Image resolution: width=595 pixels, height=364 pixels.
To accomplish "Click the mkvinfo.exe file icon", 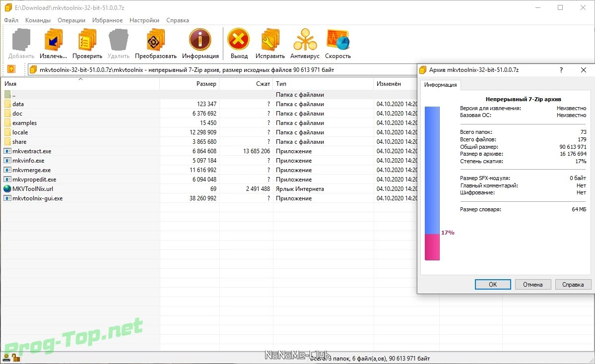I will pyautogui.click(x=7, y=160).
